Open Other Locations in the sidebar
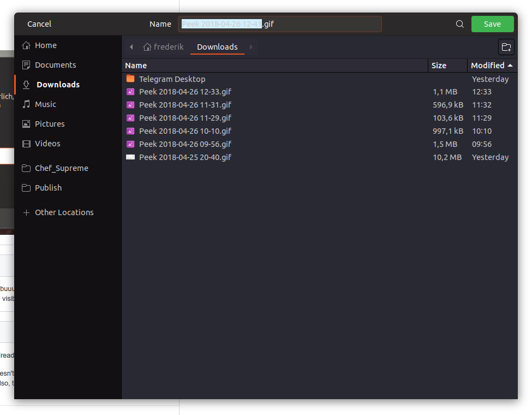This screenshot has height=415, width=532. pyautogui.click(x=68, y=212)
